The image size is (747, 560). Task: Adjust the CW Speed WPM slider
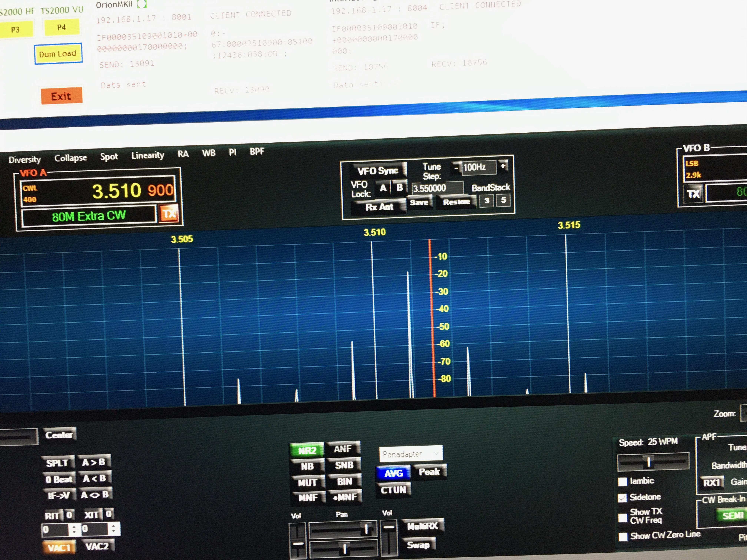648,462
